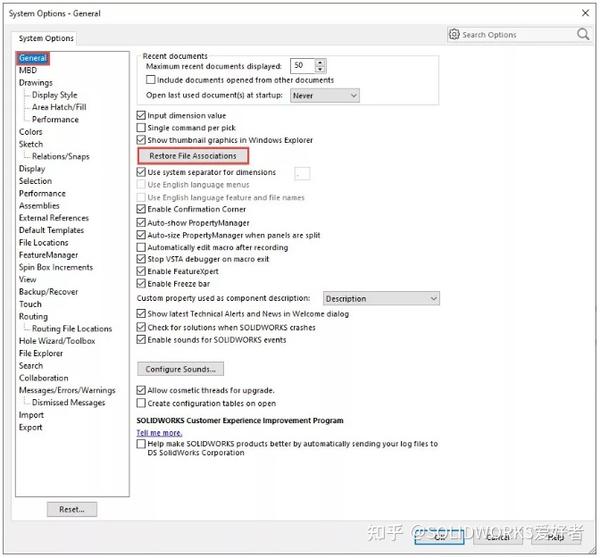
Task: Close the System Options dialog
Action: pyautogui.click(x=585, y=13)
